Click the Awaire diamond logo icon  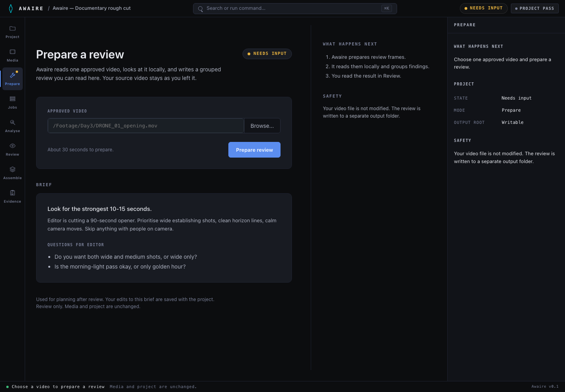tap(11, 8)
